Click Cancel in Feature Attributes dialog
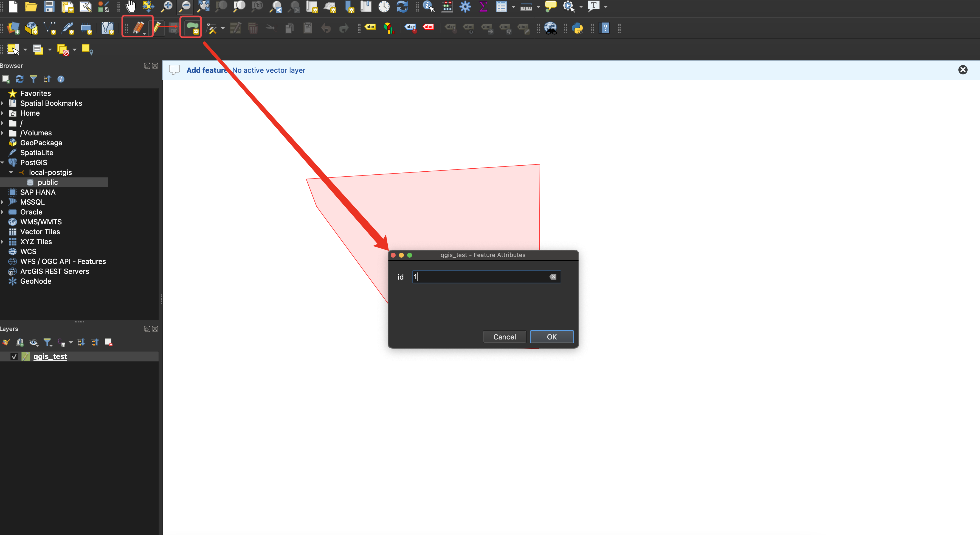980x535 pixels. 504,337
